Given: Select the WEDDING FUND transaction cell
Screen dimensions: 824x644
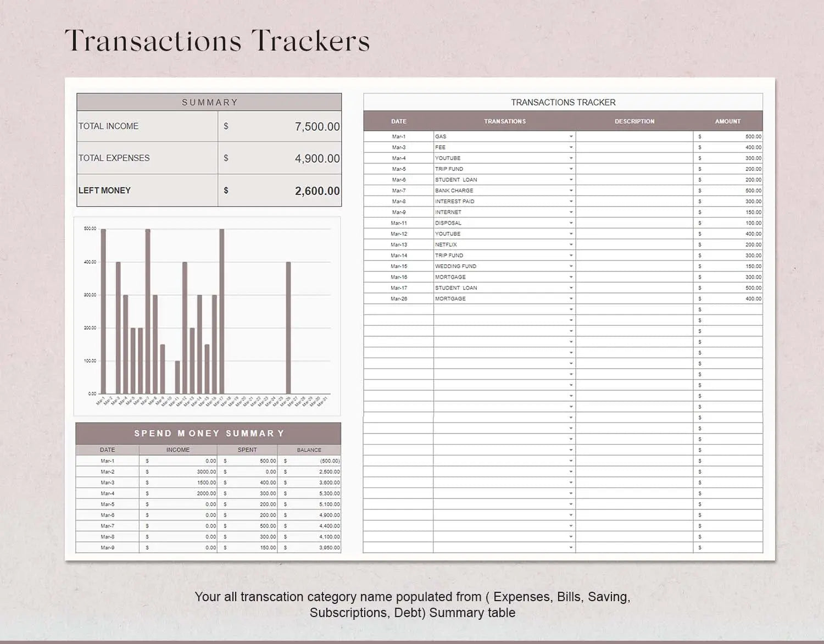Looking at the screenshot, I should (505, 266).
